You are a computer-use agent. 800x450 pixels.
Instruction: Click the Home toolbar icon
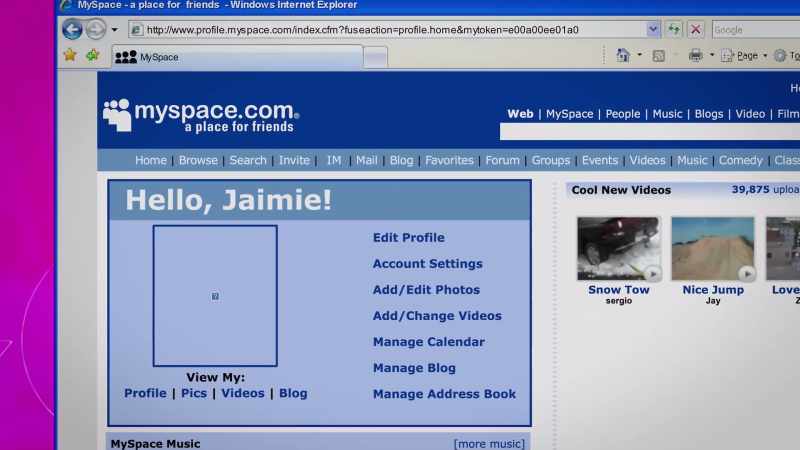tap(623, 55)
